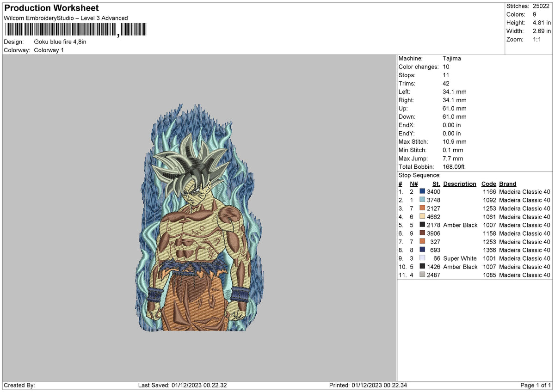Click the Machine value 'Tajima'

click(451, 58)
